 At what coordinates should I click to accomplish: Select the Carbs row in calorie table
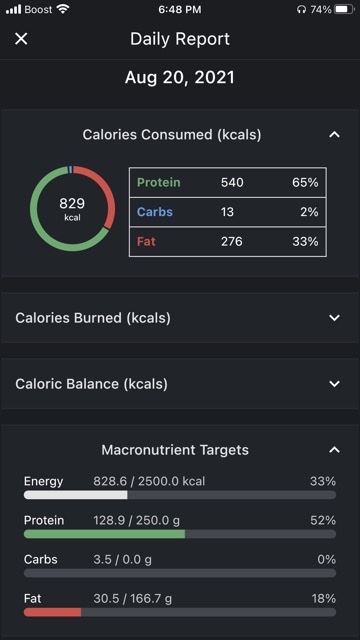(x=228, y=212)
